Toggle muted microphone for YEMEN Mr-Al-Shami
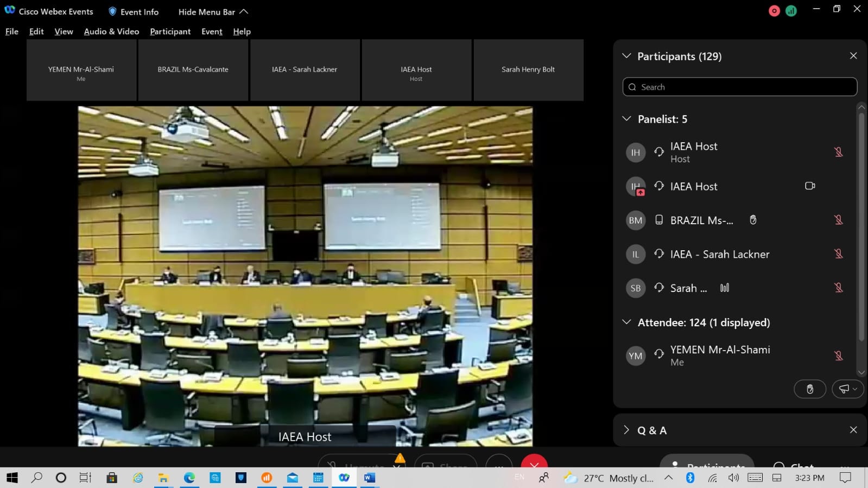Viewport: 868px width, 488px height. (x=838, y=356)
